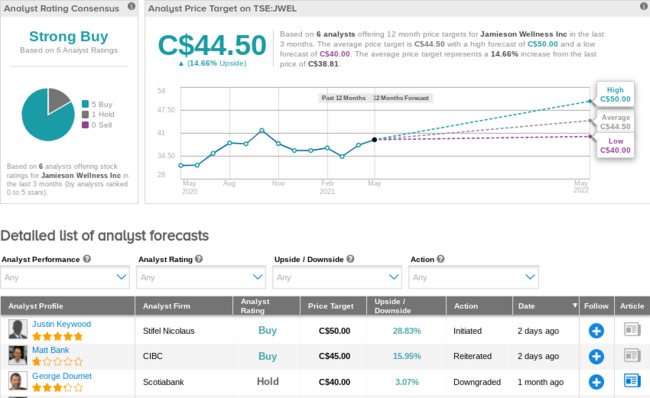Open help icon next to Analyst Performance
The width and height of the screenshot is (650, 398).
(x=87, y=259)
